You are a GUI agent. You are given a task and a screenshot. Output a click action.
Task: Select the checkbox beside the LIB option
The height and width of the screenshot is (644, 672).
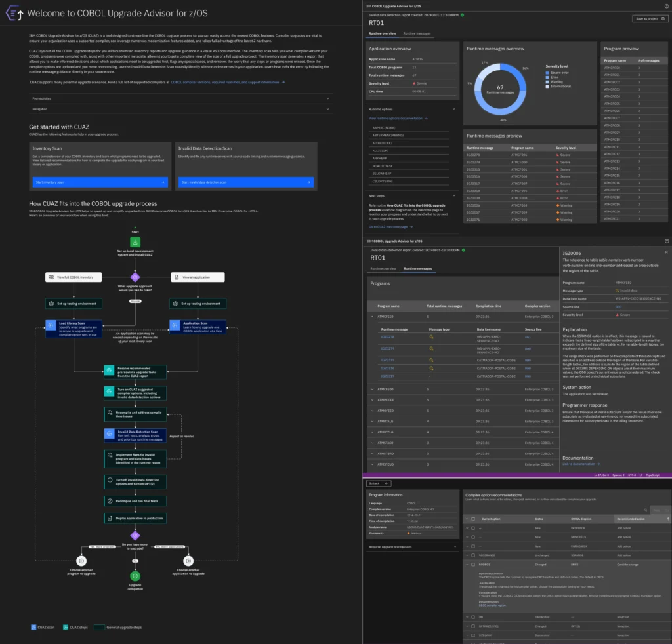tap(473, 616)
